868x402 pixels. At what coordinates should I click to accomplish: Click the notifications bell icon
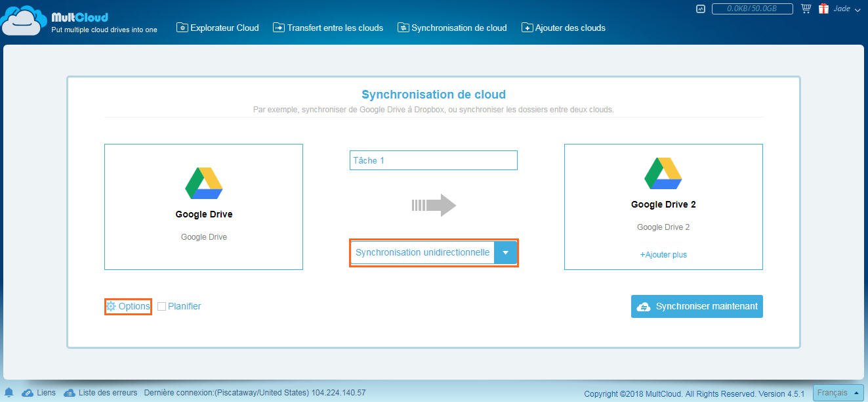(8, 393)
